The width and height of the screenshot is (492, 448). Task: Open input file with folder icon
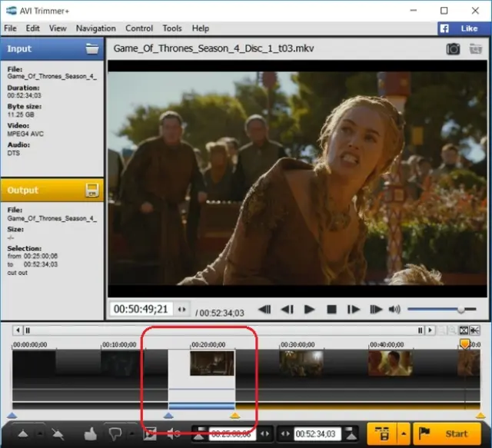(93, 48)
